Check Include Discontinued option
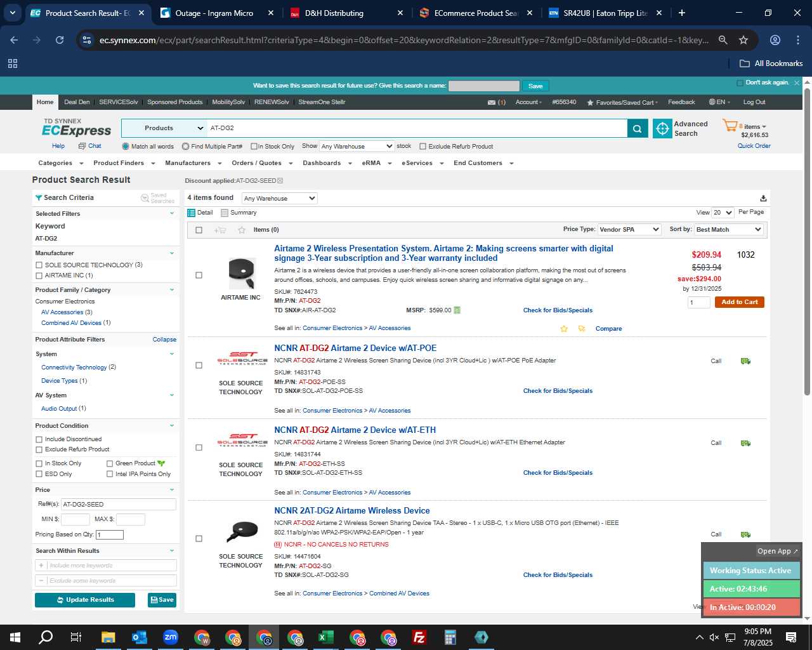Image resolution: width=812 pixels, height=650 pixels. (x=39, y=439)
